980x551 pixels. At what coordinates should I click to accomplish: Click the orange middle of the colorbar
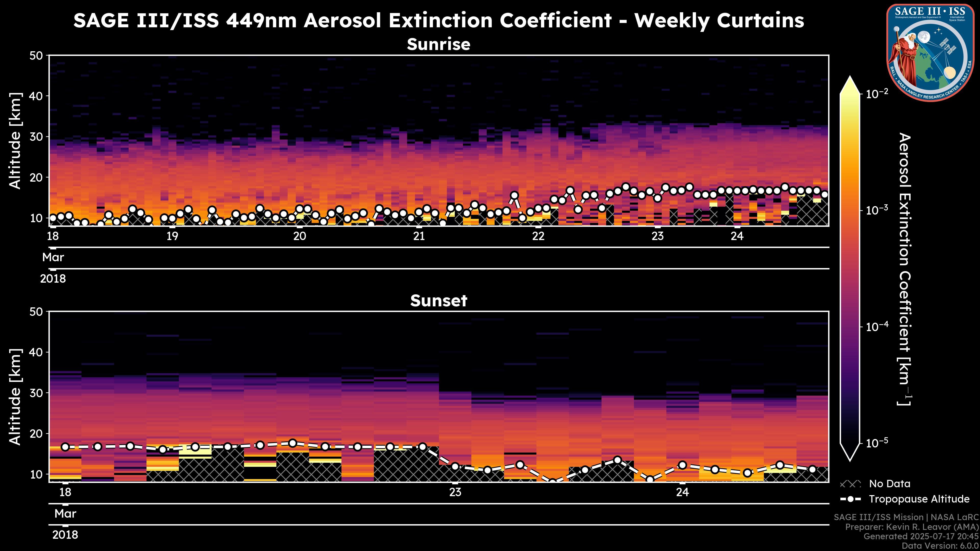(850, 183)
